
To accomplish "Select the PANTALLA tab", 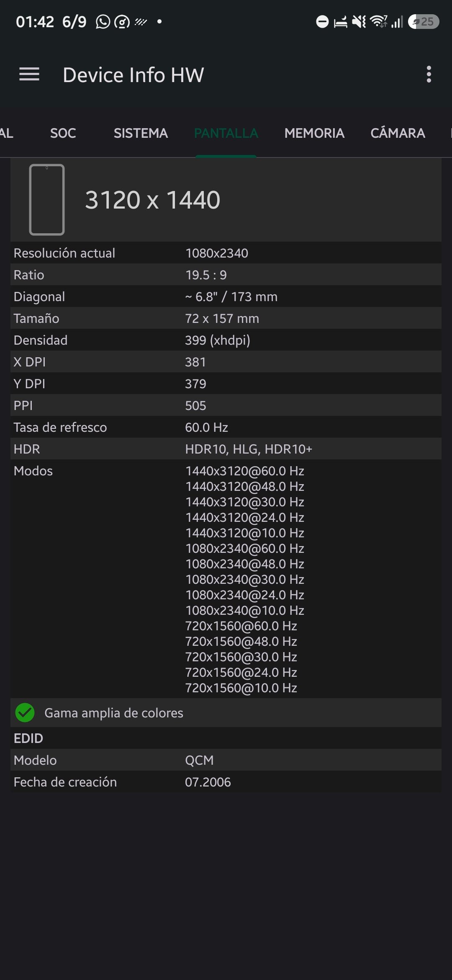I will [226, 133].
